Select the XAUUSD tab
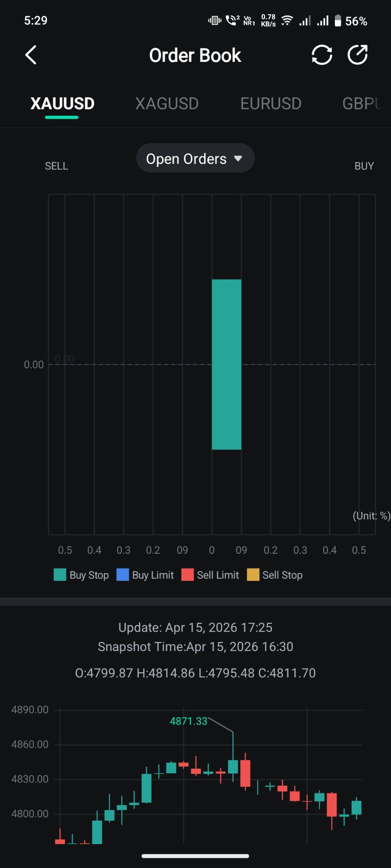 [62, 104]
